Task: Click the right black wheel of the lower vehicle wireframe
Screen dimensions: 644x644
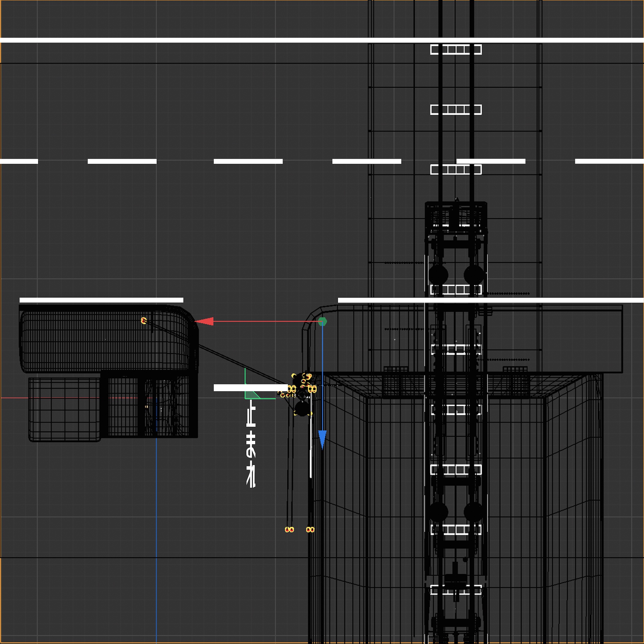Action: 474,512
